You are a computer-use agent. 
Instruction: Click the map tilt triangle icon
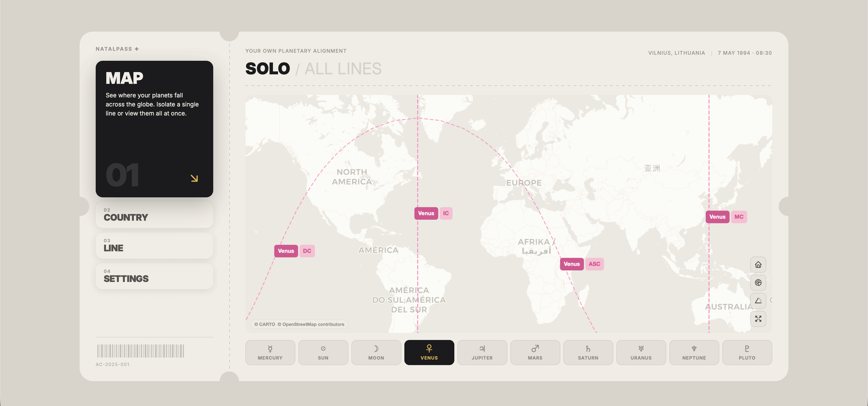click(758, 301)
